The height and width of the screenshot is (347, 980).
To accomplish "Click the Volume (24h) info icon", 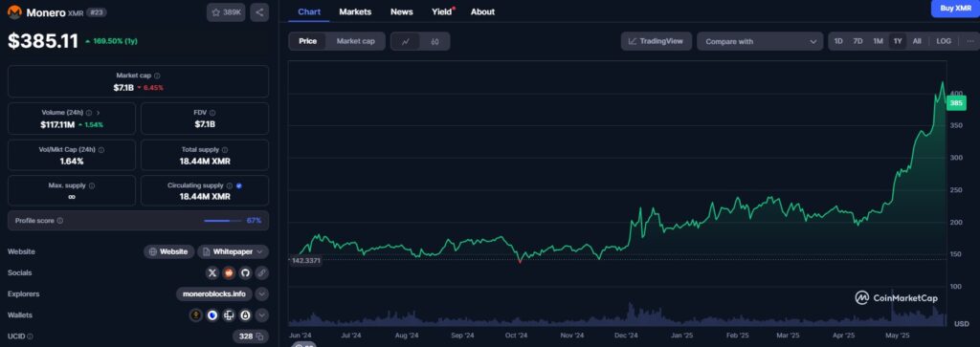I will pos(89,113).
